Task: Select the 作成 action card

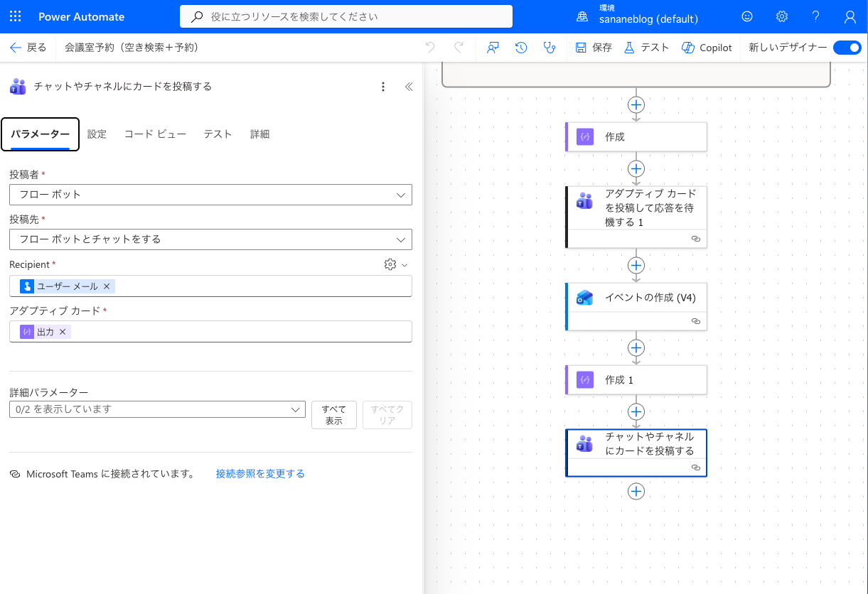Action: [636, 136]
